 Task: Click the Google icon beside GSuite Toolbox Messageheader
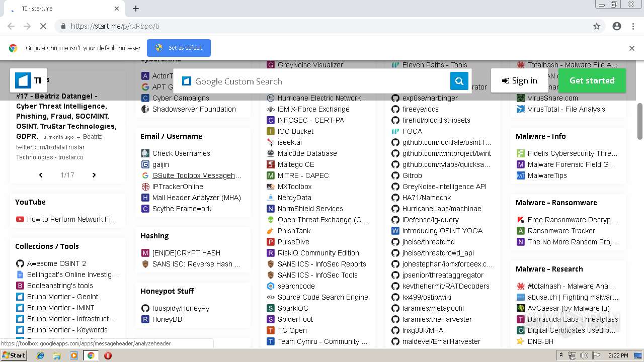click(145, 175)
